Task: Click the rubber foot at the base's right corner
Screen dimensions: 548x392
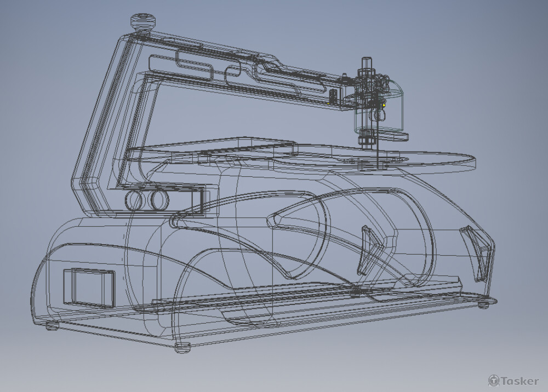Action: [483, 304]
